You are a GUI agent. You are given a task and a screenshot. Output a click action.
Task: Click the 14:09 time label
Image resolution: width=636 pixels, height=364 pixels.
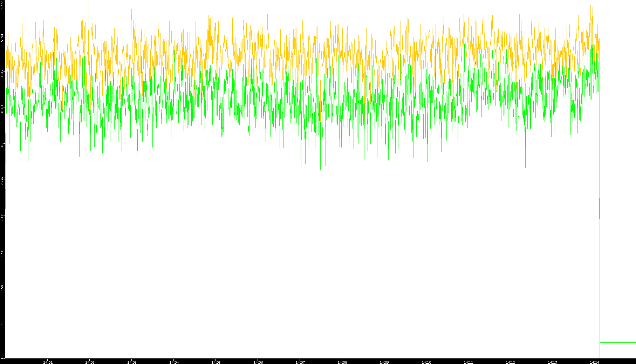pos(384,362)
